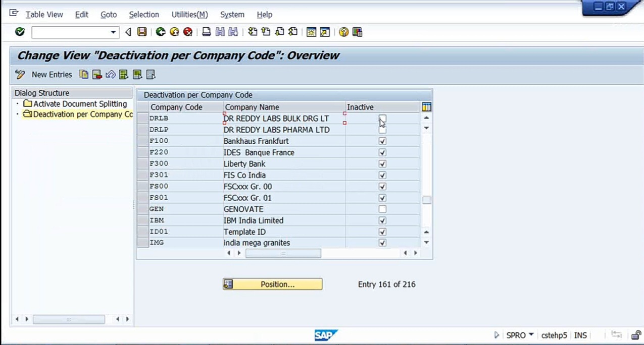Image resolution: width=644 pixels, height=345 pixels.
Task: Uncheck Inactive for F100 Bankhaus Frankfurt
Action: pos(382,141)
